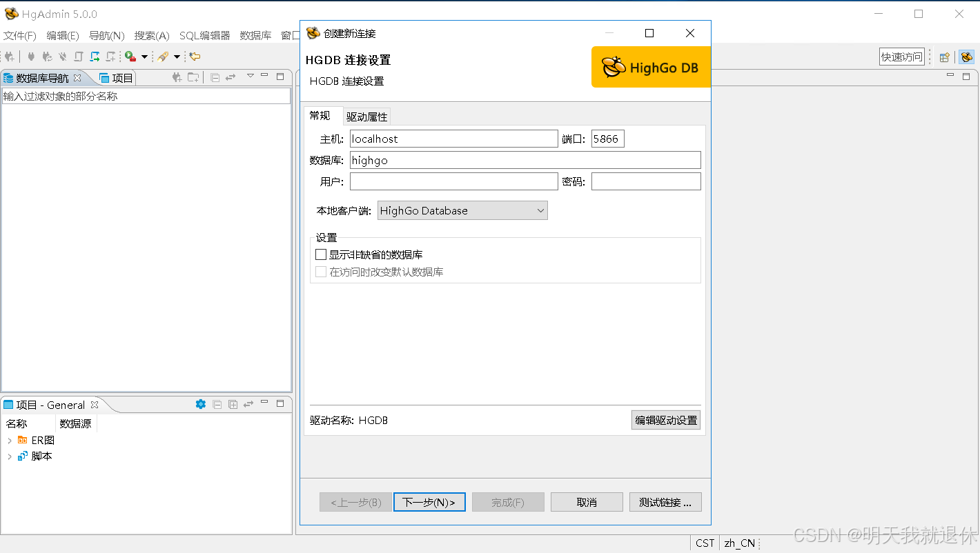Screen dimensions: 980x553
Task: Enable the 显示非缺省的数据库 checkbox
Action: coord(321,254)
